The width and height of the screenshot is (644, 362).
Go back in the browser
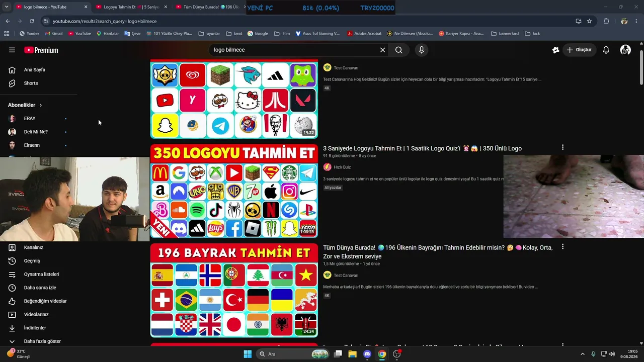[8, 21]
